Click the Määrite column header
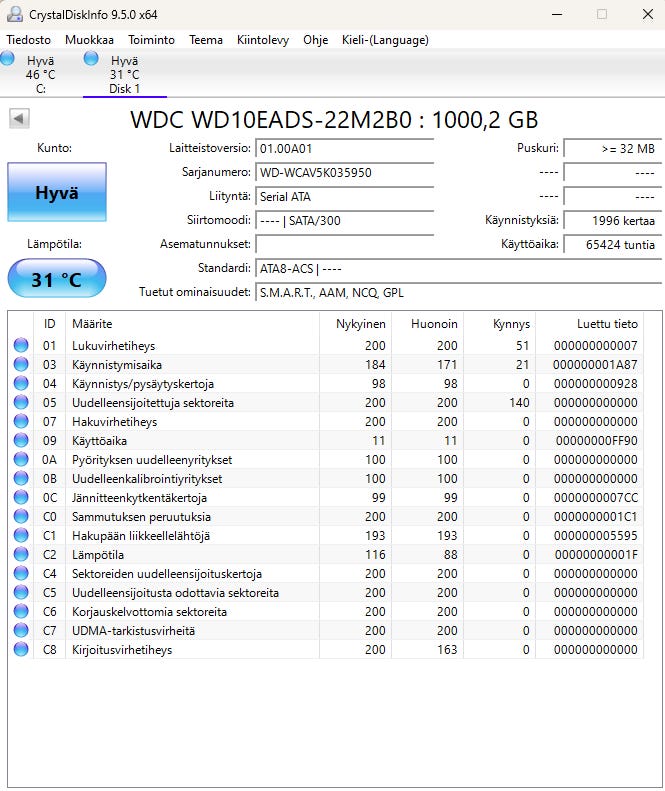The height and width of the screenshot is (791, 665). tap(192, 324)
